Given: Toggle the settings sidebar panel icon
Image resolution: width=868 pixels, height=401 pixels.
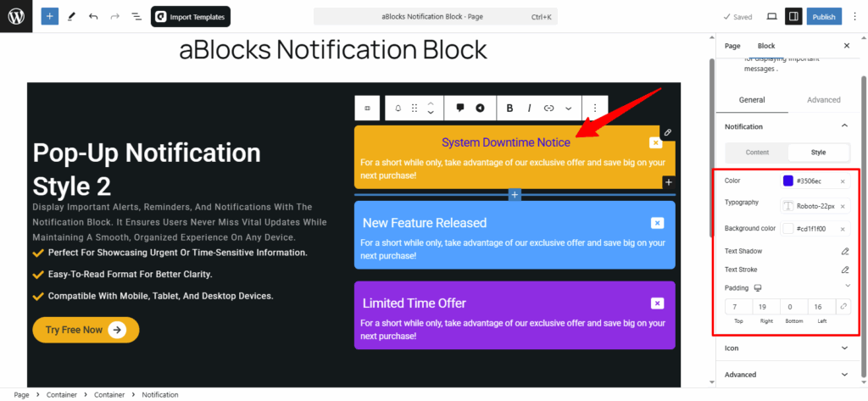Looking at the screenshot, I should pyautogui.click(x=793, y=17).
